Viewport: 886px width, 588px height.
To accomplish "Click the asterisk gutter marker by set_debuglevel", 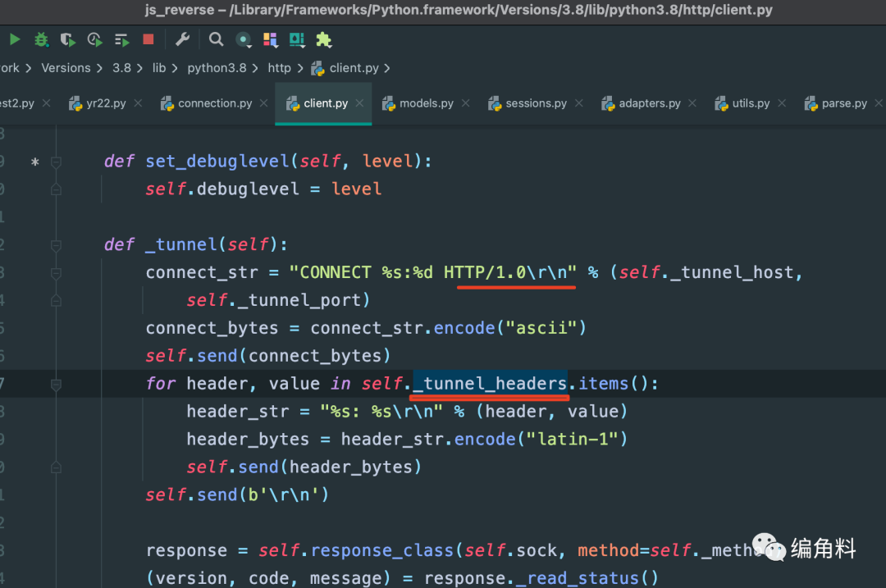I will pos(35,162).
